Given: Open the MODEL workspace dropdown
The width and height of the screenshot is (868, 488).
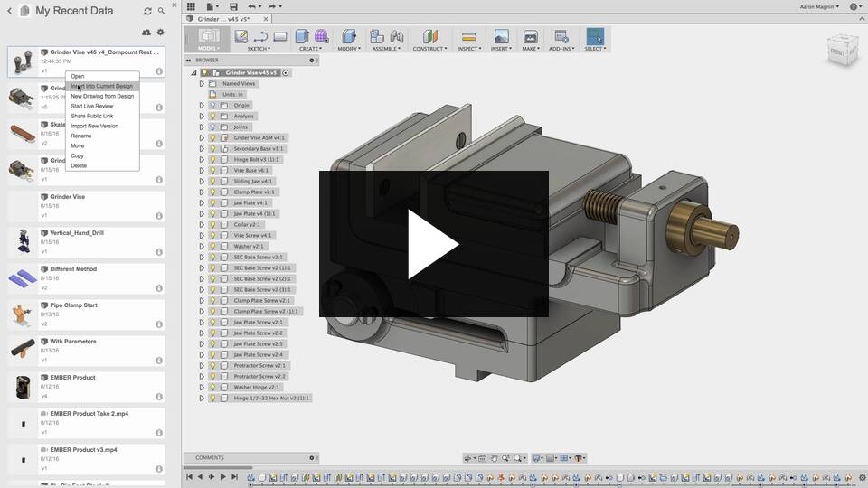Looking at the screenshot, I should tap(209, 40).
